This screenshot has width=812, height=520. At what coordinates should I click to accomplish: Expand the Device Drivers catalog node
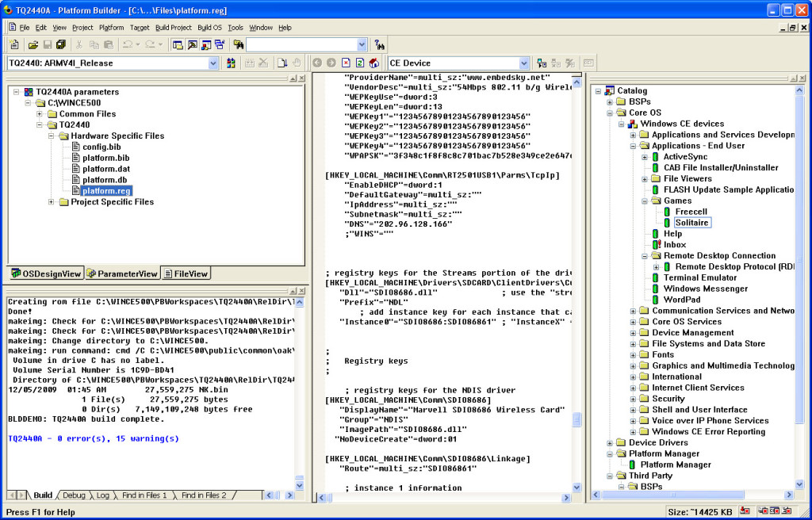coord(610,443)
